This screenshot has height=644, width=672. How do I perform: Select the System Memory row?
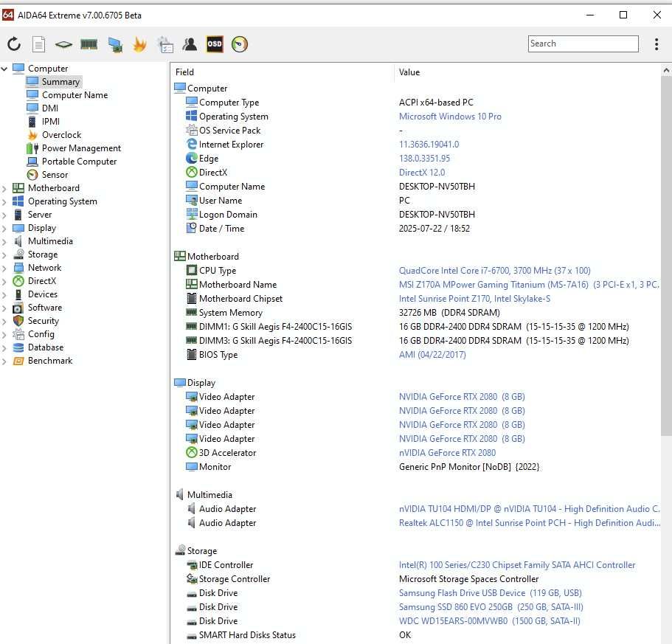415,312
